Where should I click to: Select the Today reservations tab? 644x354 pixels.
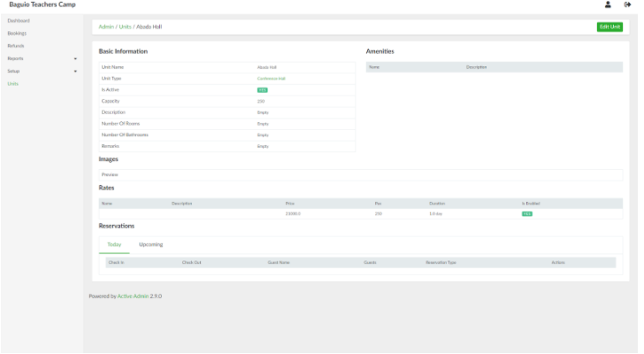(x=114, y=244)
